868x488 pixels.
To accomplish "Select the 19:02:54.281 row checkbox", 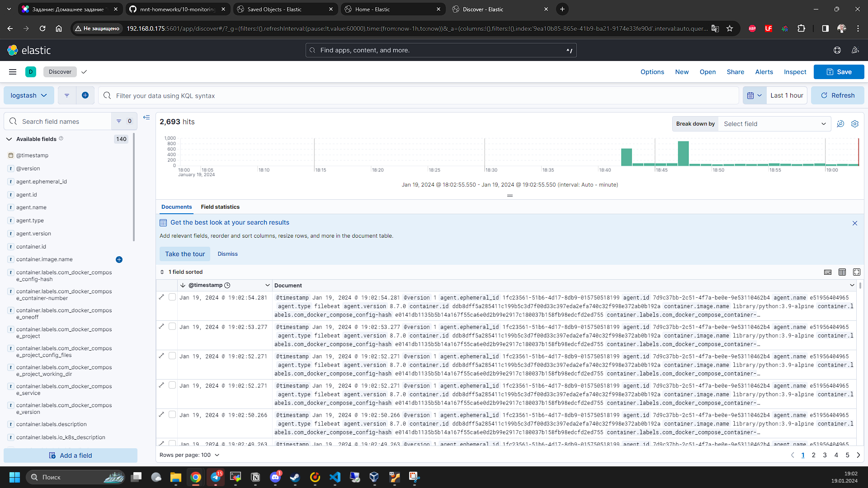I will click(x=172, y=297).
